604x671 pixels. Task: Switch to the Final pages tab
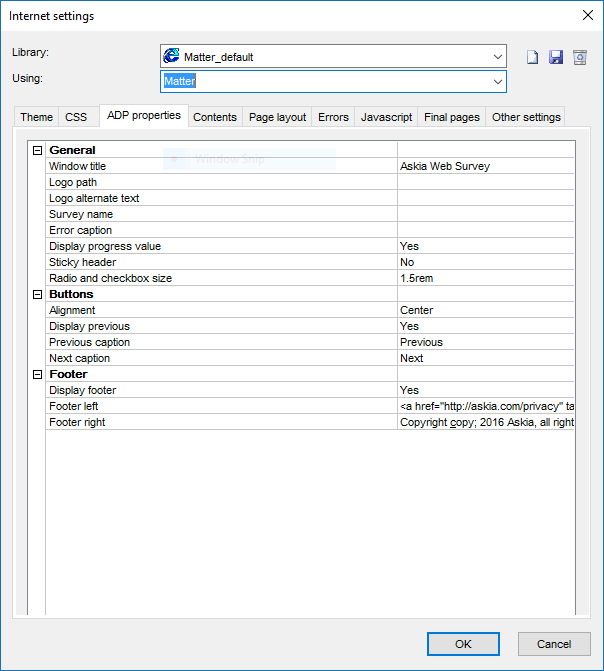(452, 117)
